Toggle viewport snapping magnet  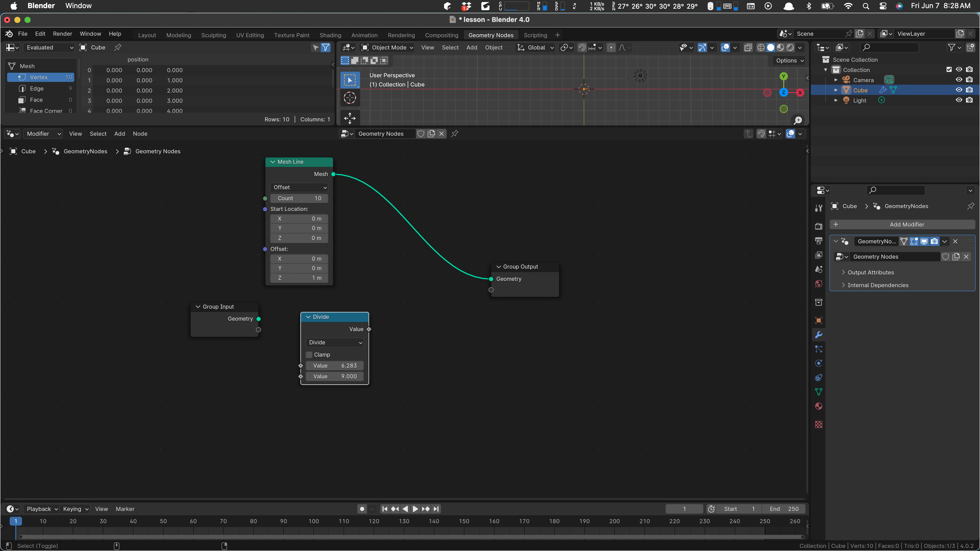point(582,47)
